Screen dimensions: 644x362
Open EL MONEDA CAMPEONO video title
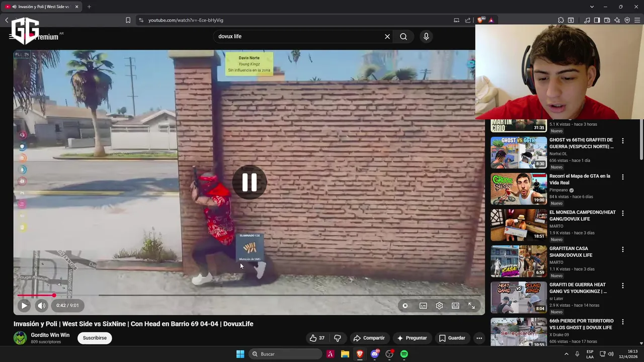point(582,216)
